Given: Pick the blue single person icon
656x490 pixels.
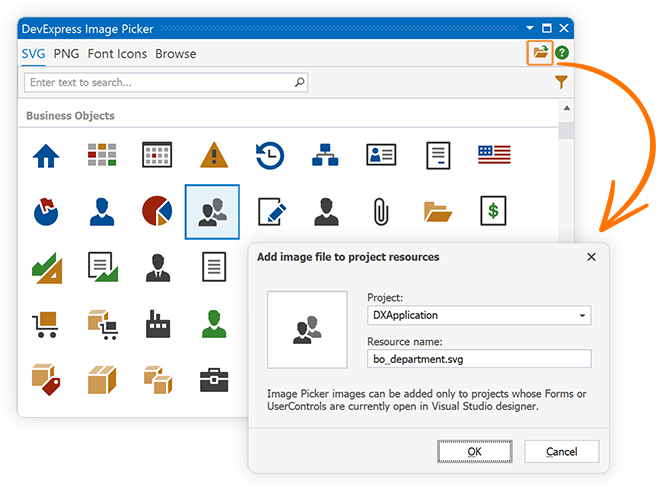Looking at the screenshot, I should (x=102, y=212).
